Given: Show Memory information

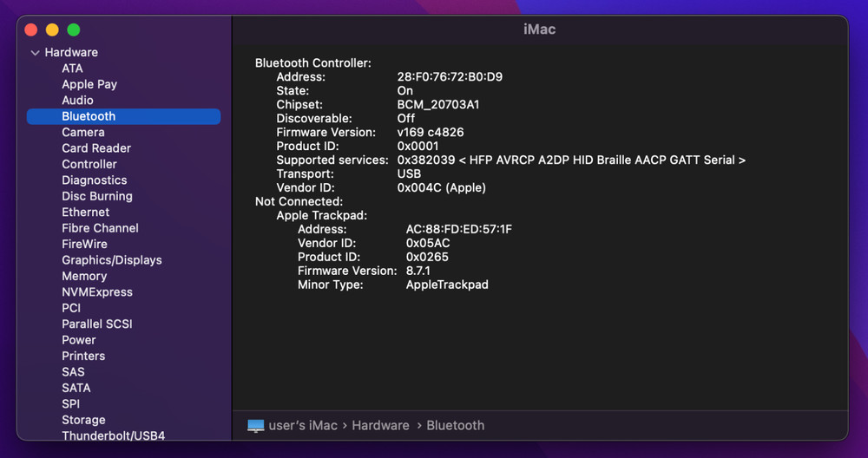Looking at the screenshot, I should coord(84,276).
